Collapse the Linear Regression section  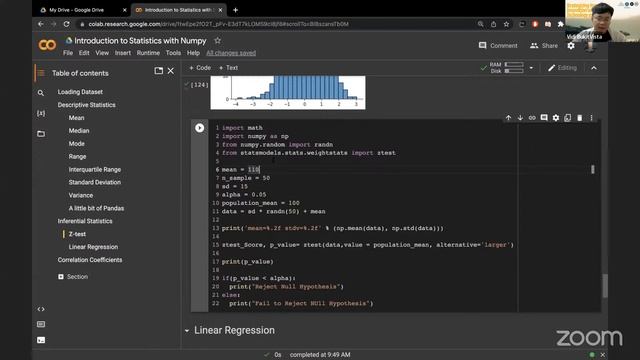coord(187,331)
